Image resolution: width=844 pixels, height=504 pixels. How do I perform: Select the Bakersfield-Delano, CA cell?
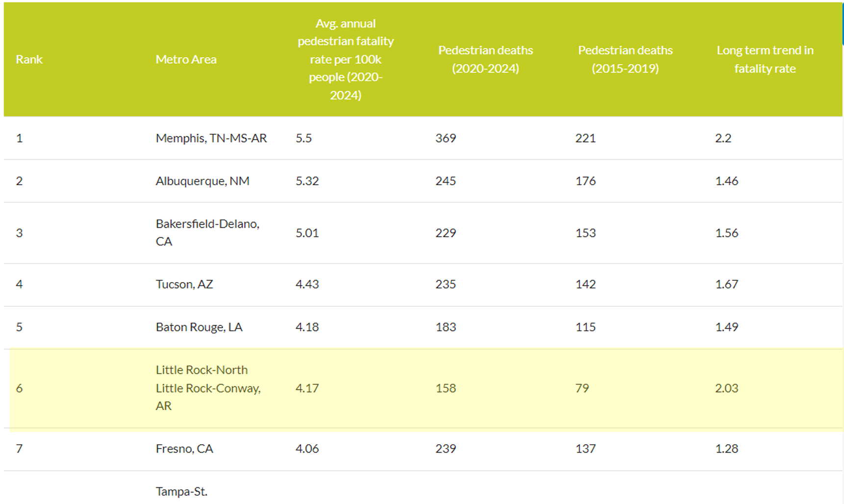click(207, 233)
